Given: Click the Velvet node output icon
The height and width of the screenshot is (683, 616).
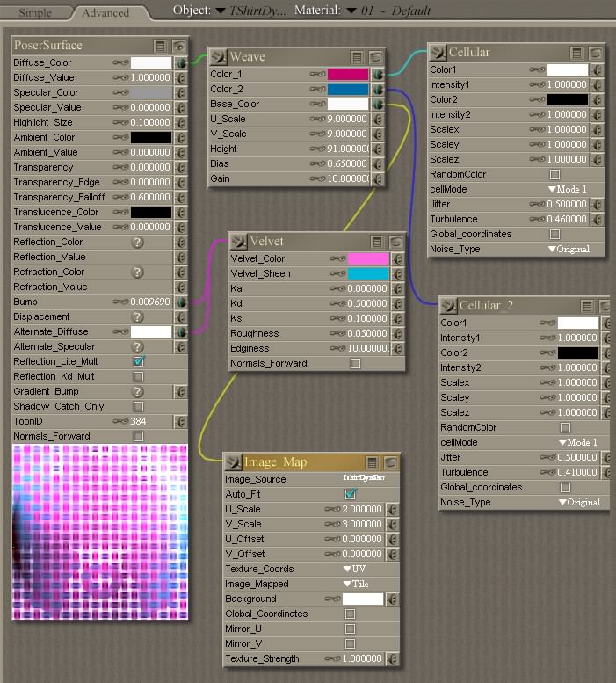Looking at the screenshot, I should coord(238,242).
